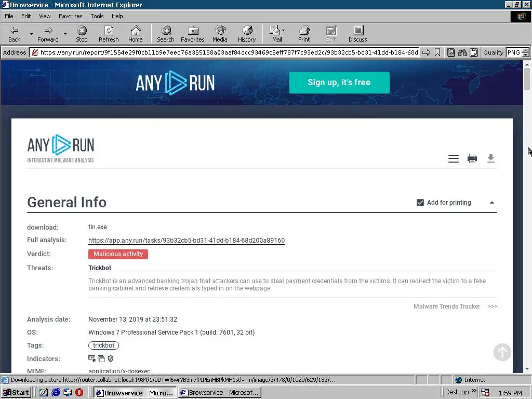Click the Sign up, it's free button
Viewport: 532px width, 399px height.
(339, 83)
